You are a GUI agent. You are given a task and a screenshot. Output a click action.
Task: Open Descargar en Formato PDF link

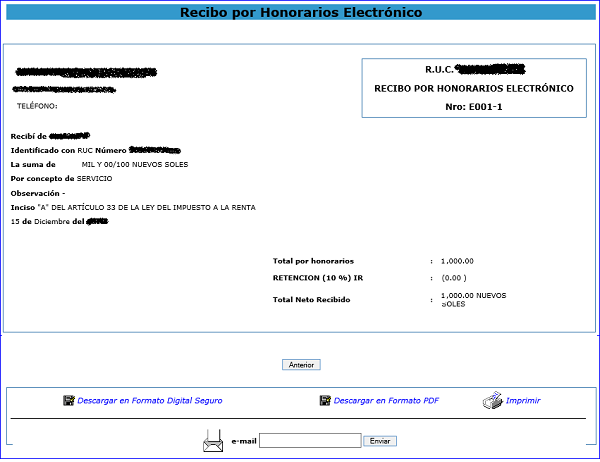(x=386, y=400)
